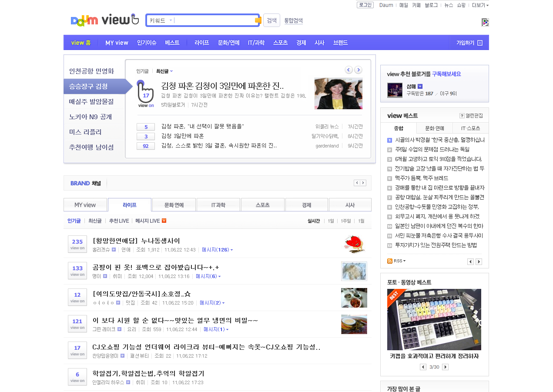Open 스포츠 in the blue navigation bar
The width and height of the screenshot is (553, 392).
[x=280, y=43]
